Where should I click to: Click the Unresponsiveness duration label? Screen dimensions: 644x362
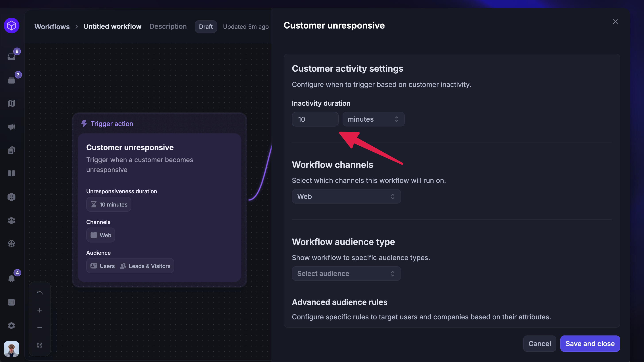click(x=121, y=191)
